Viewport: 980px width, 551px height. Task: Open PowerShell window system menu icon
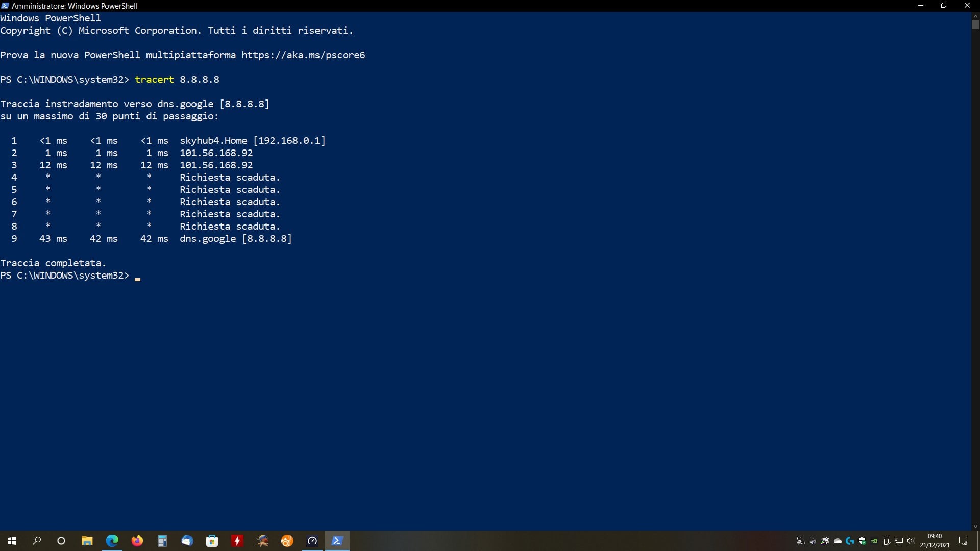[x=5, y=6]
